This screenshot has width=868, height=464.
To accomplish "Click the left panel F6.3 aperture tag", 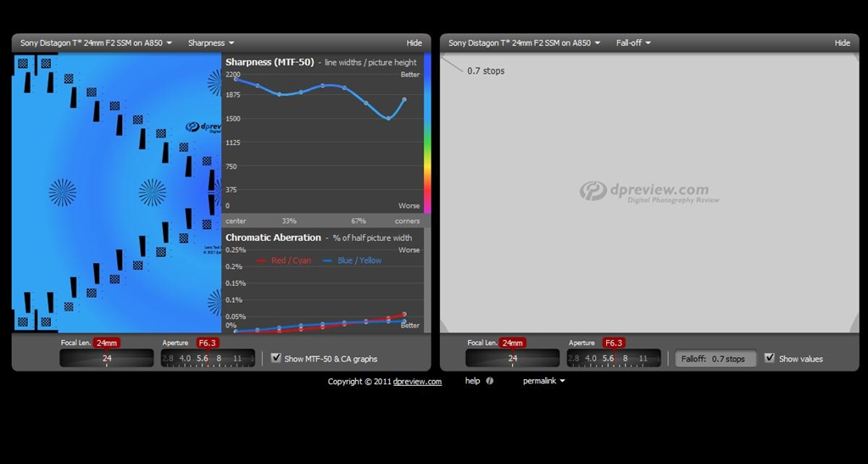I will (x=208, y=343).
